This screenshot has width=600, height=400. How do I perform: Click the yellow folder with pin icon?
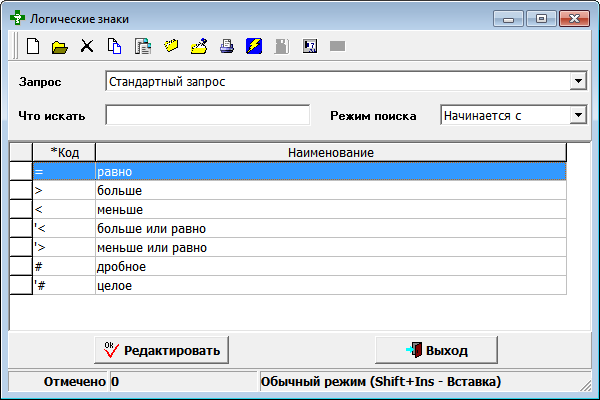pyautogui.click(x=199, y=46)
